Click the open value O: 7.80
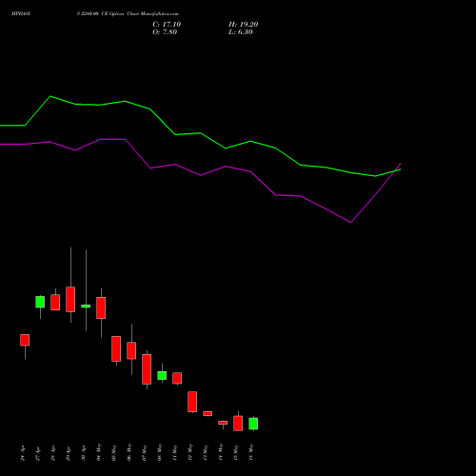The width and height of the screenshot is (476, 476). pos(165,32)
